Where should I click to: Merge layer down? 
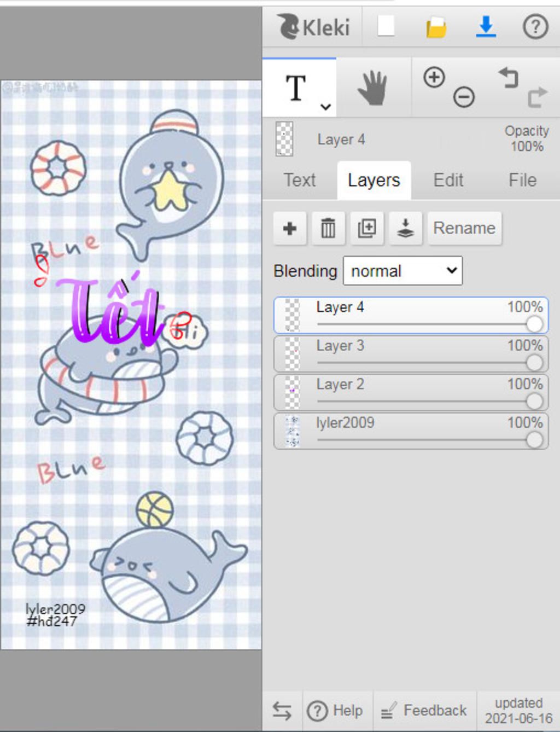(405, 228)
